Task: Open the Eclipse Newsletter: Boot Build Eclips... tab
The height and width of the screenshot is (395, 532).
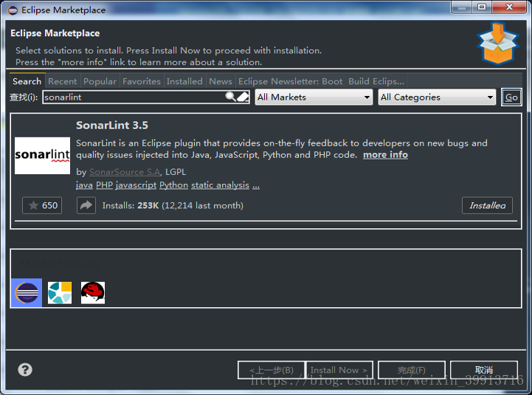Action: point(321,81)
